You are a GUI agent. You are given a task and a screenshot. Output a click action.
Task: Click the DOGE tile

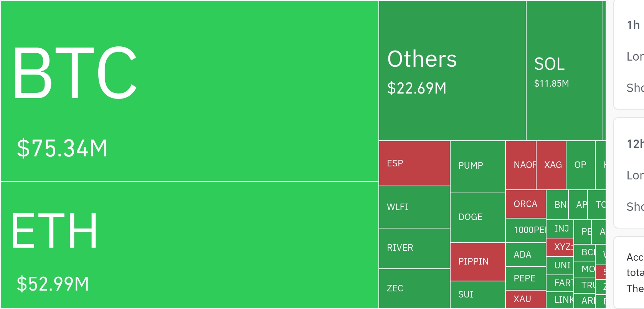(x=477, y=217)
